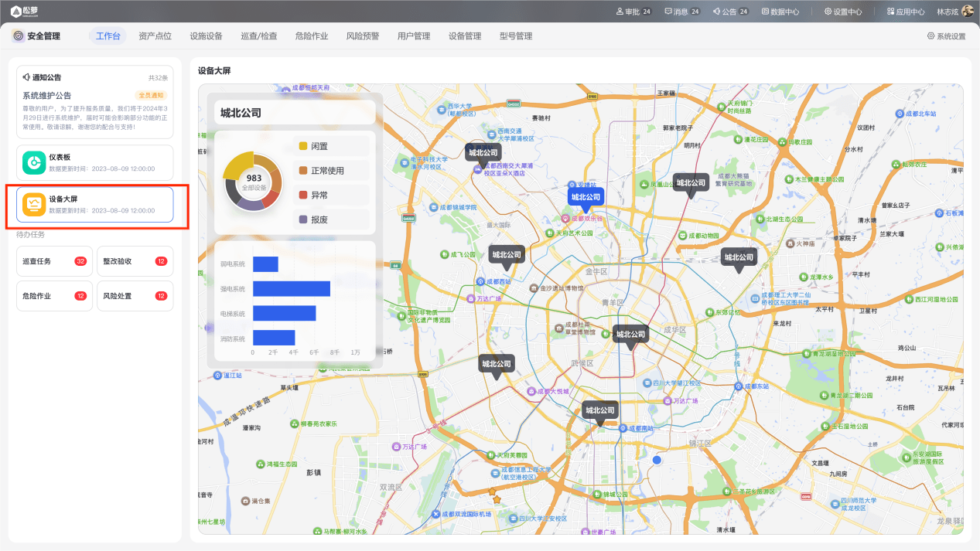Open 审批 approvals in the top bar
The width and height of the screenshot is (980, 551).
pos(633,12)
